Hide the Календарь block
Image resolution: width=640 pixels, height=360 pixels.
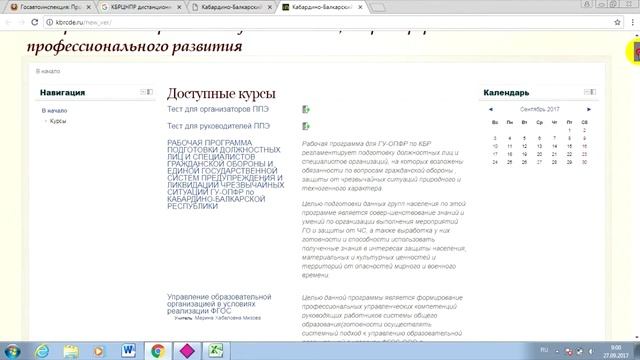click(587, 92)
